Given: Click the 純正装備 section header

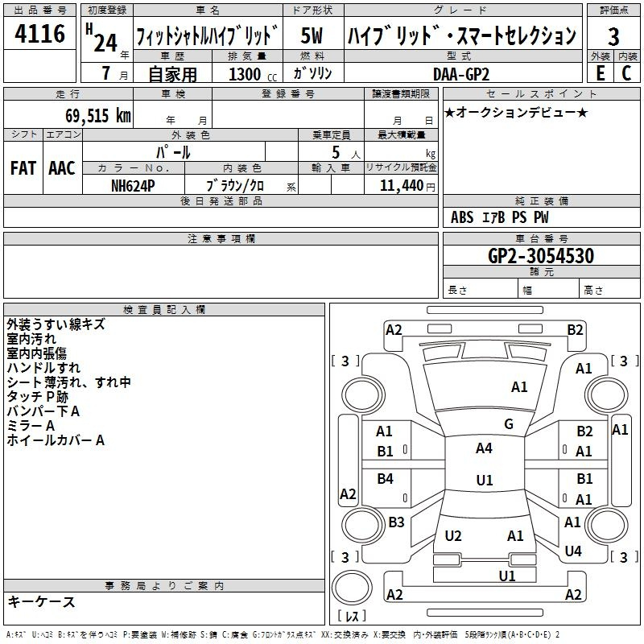Looking at the screenshot, I should click(541, 200).
